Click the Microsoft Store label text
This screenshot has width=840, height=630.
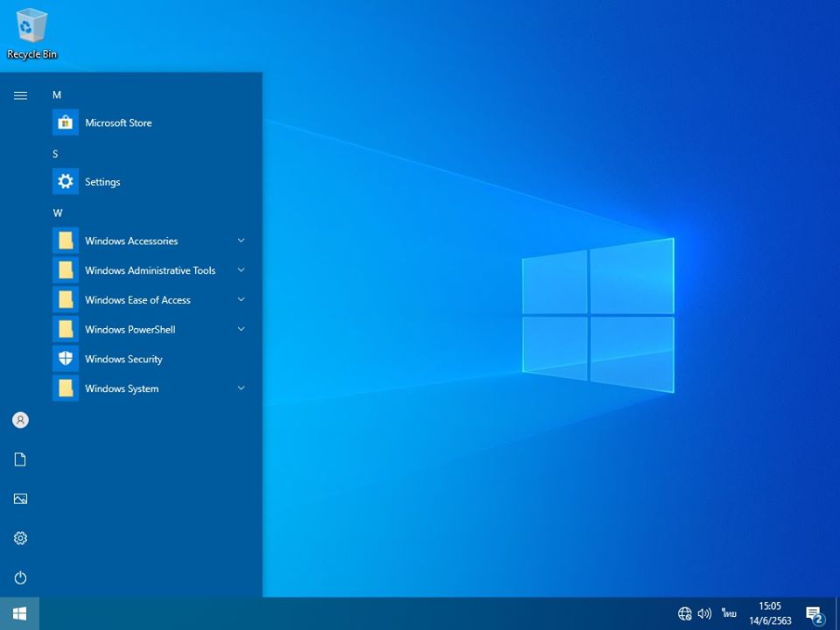tap(118, 122)
